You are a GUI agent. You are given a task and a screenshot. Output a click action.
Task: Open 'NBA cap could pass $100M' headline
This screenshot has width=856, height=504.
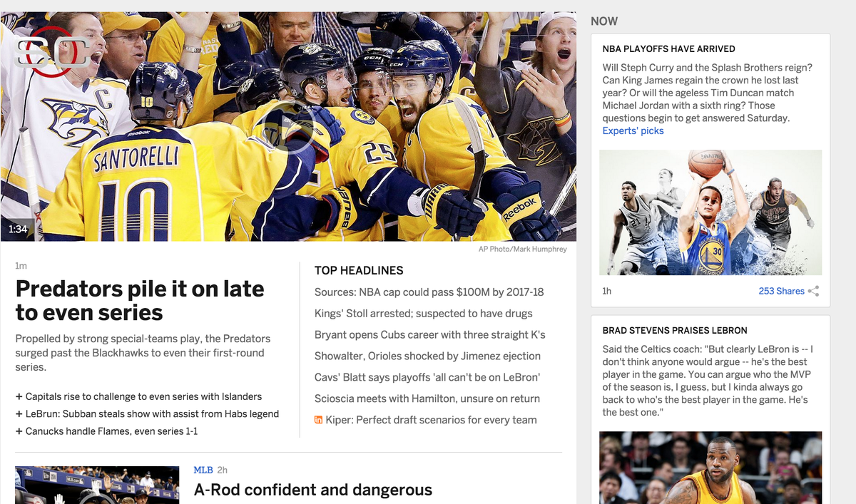pyautogui.click(x=429, y=292)
